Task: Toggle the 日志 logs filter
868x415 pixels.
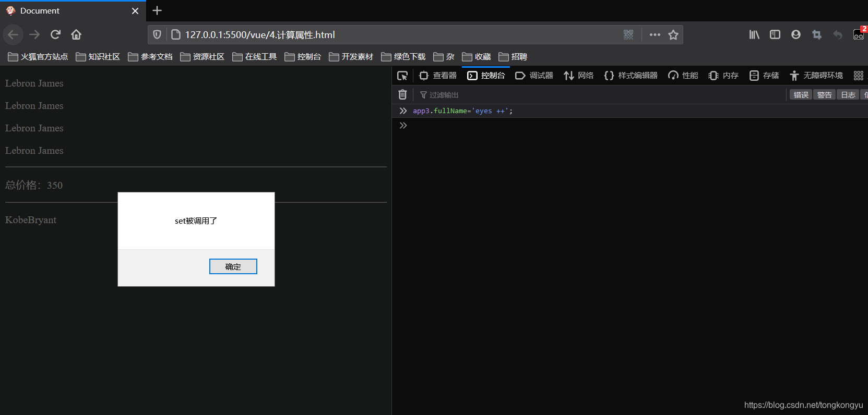Action: 848,95
